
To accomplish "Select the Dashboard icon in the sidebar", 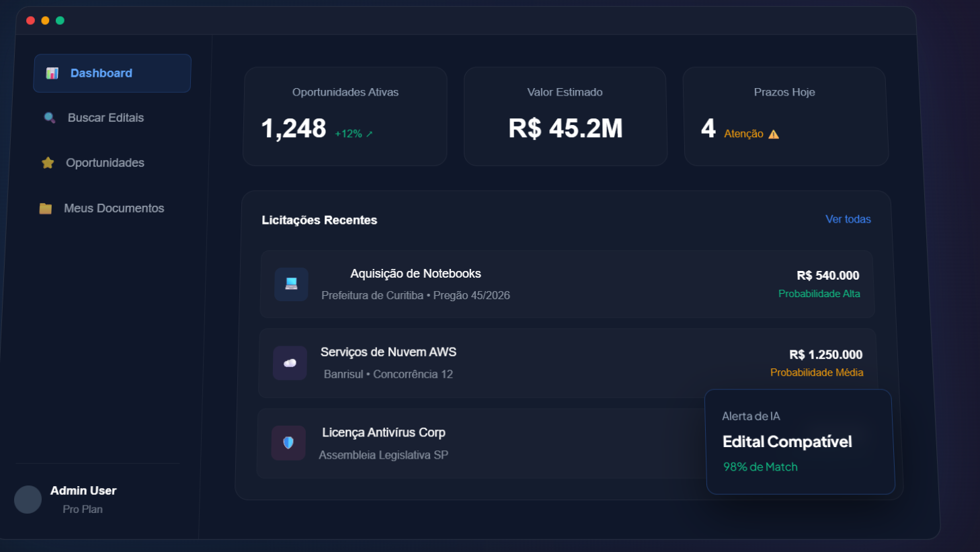I will (x=50, y=72).
